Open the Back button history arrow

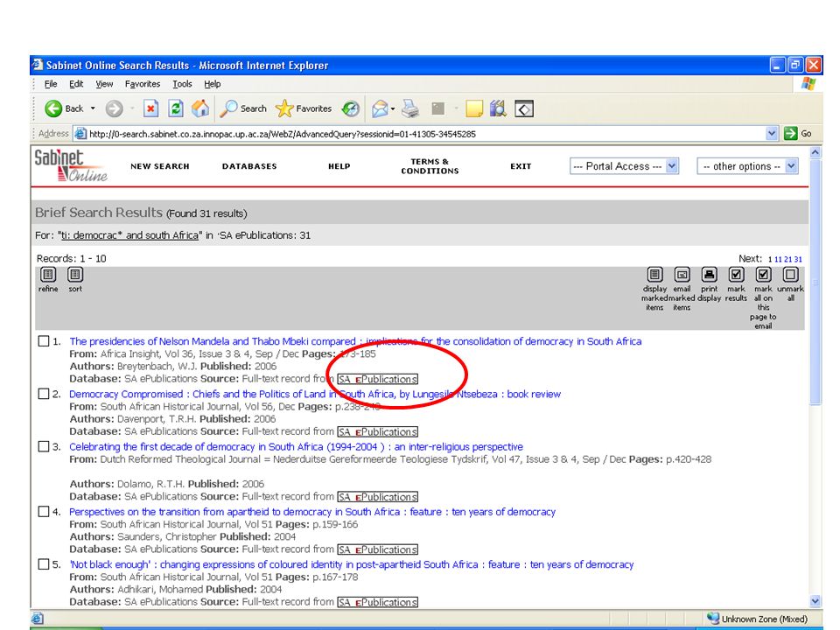(x=93, y=108)
